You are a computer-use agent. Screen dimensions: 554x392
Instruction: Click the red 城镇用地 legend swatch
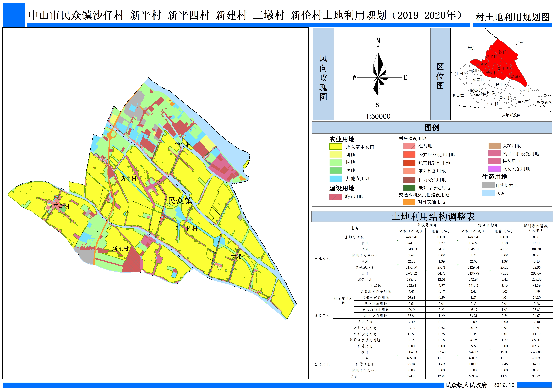coord(335,197)
